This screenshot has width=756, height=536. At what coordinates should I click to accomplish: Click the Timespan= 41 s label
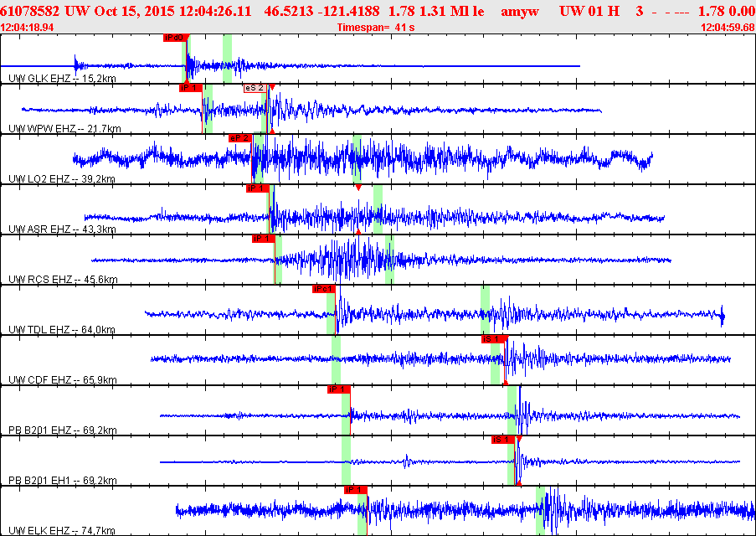pyautogui.click(x=376, y=28)
